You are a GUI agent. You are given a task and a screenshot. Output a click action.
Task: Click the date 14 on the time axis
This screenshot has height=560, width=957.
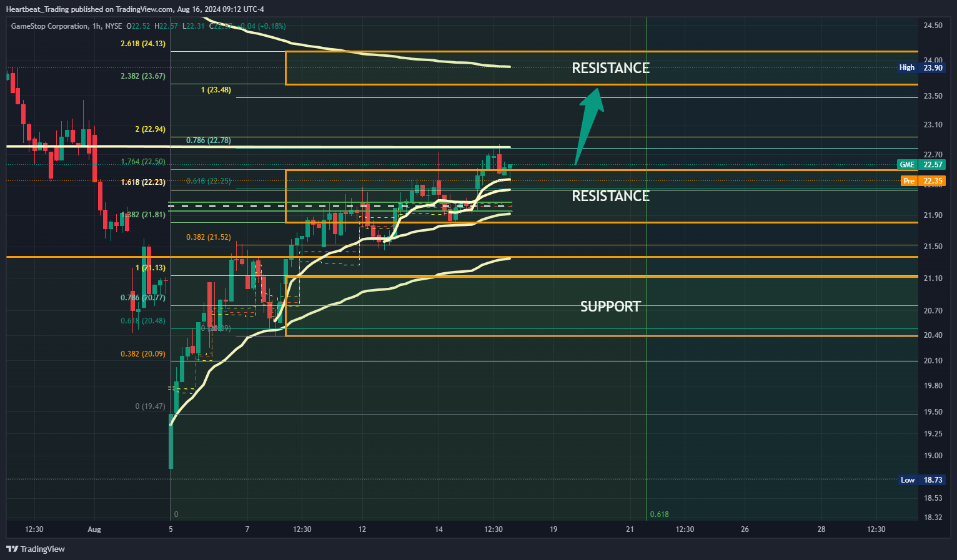tap(439, 529)
